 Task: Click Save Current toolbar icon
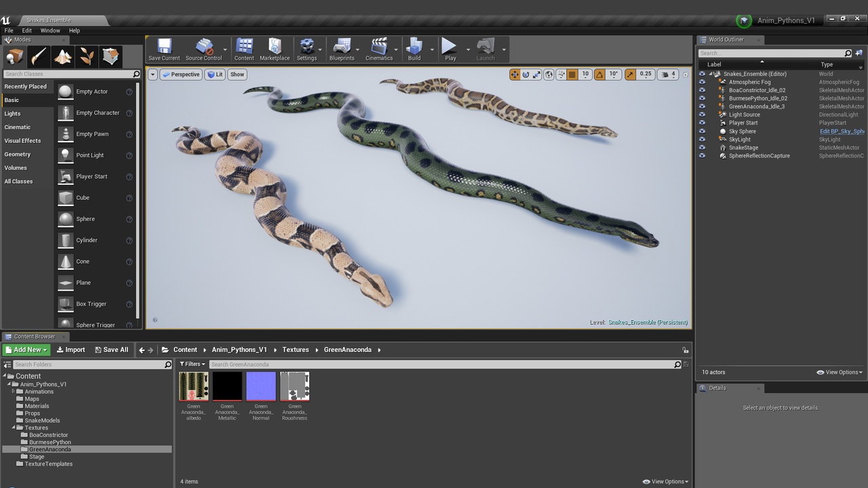pos(164,49)
